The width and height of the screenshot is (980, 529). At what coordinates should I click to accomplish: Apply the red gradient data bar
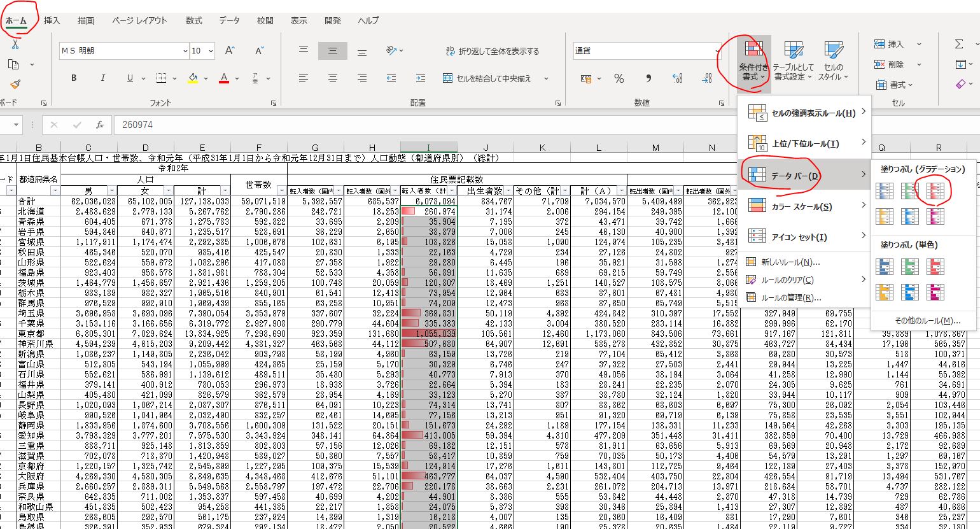pos(935,190)
